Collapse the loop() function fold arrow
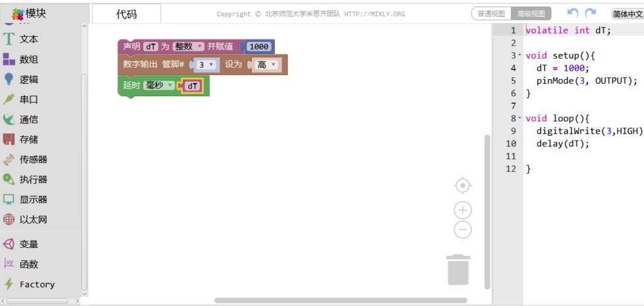Screen dimensions: 644x306 [519, 118]
